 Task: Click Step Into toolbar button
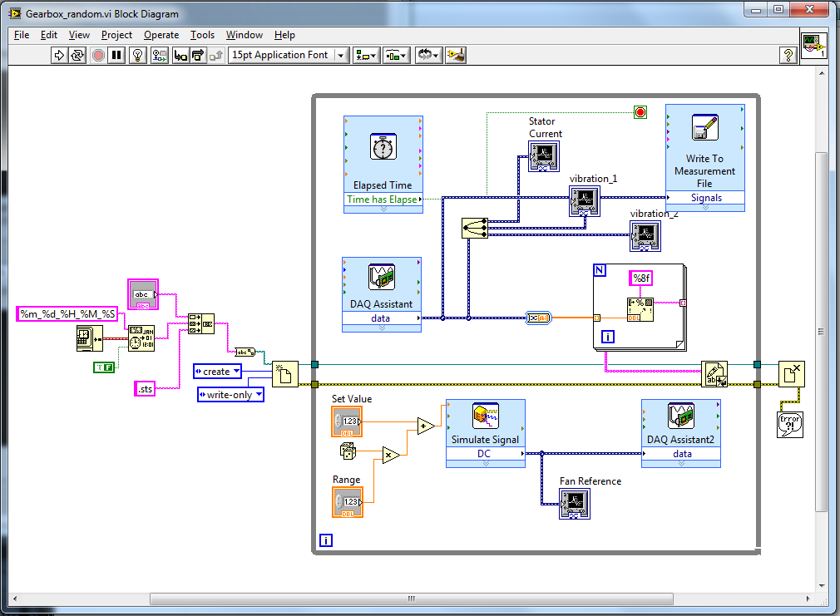(180, 55)
